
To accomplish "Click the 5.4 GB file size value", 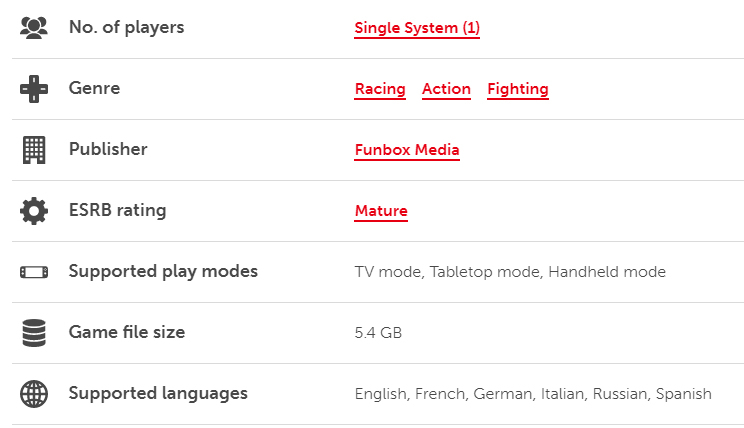I will [x=378, y=333].
